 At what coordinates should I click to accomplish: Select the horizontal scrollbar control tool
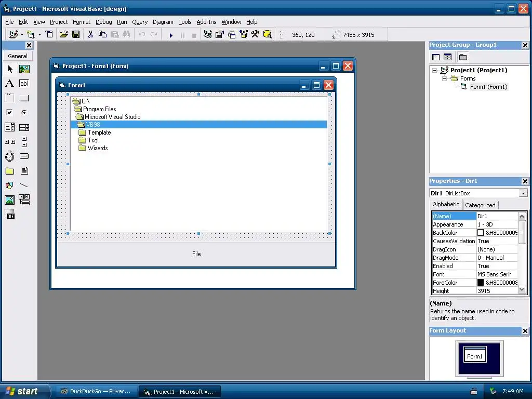(x=10, y=142)
